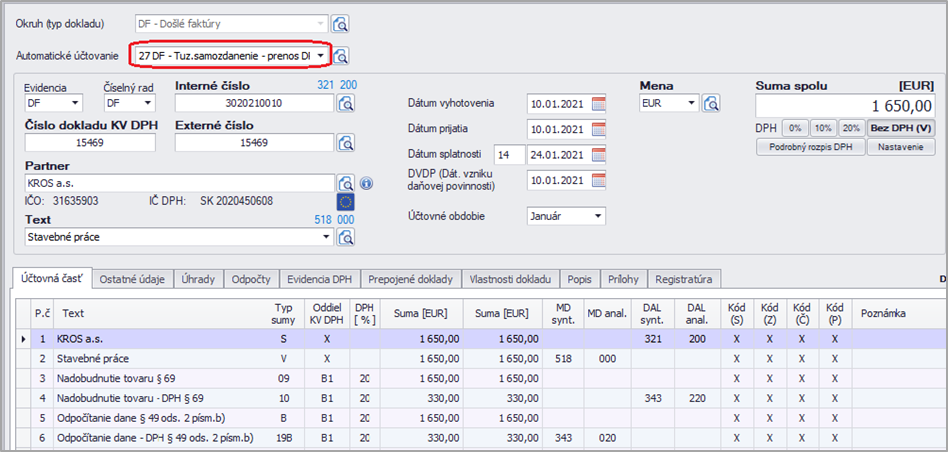The height and width of the screenshot is (452, 948).
Task: Open currency lookup next to Mena
Action: tap(711, 103)
